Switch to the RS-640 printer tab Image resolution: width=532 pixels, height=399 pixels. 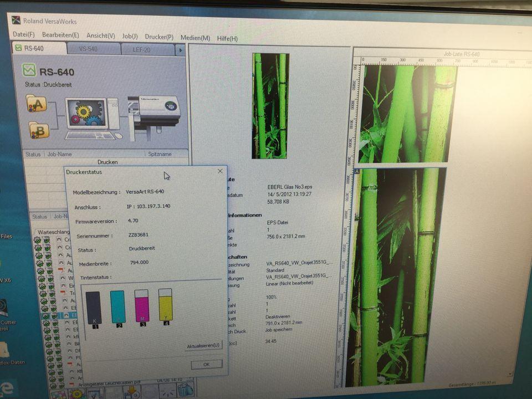click(39, 49)
